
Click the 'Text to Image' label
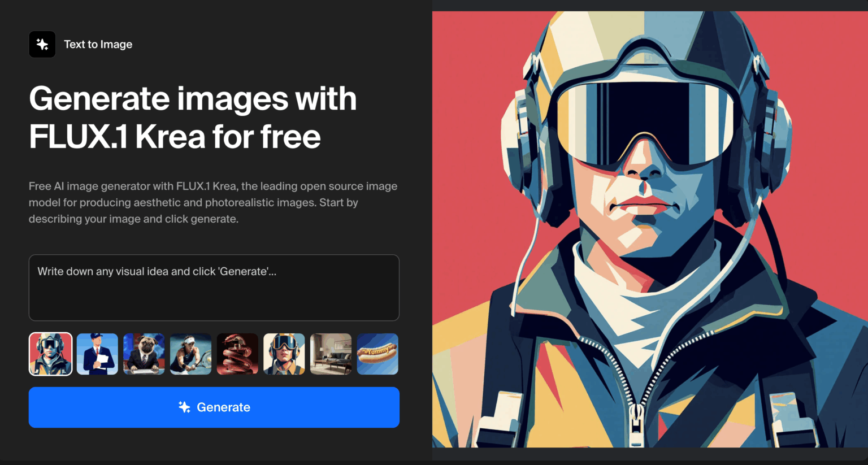click(x=98, y=44)
